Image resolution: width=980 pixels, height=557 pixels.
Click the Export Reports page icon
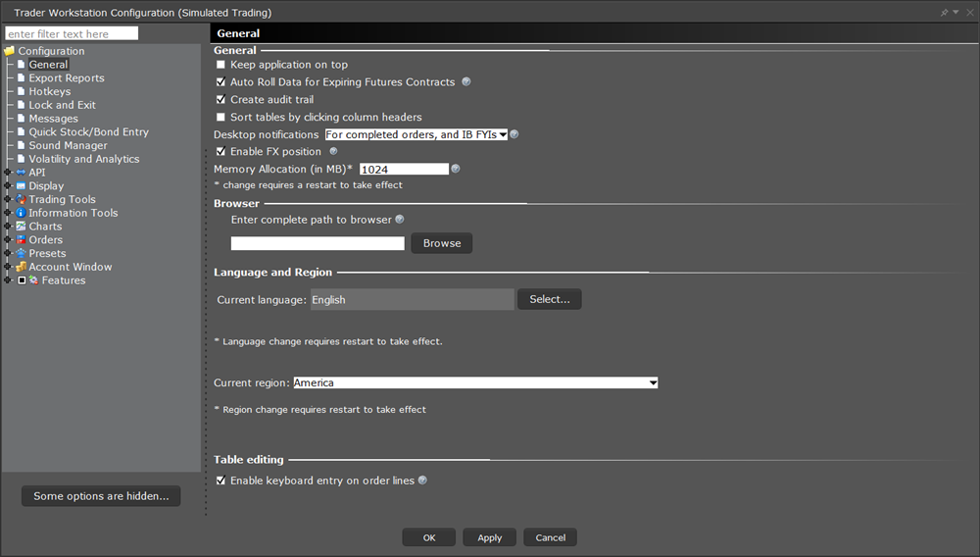[21, 78]
